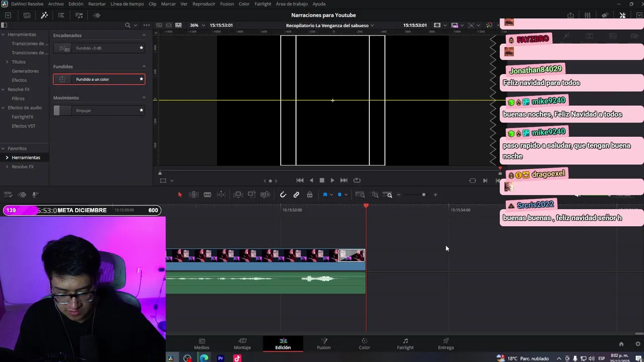Open the Edit Index list icon
The image size is (644, 362).
61,15
